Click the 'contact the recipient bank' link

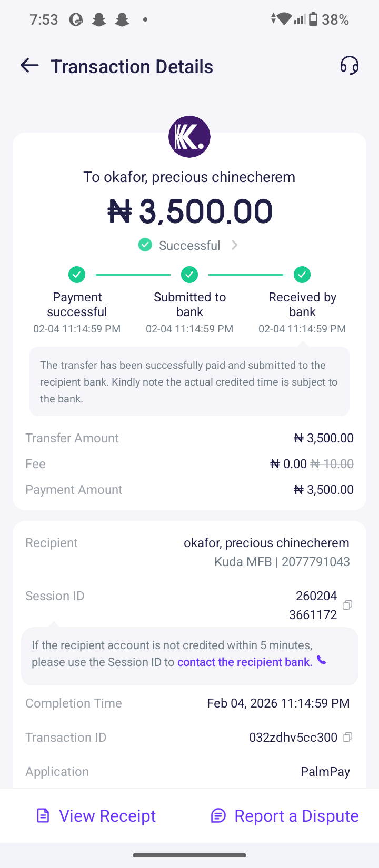pyautogui.click(x=245, y=662)
